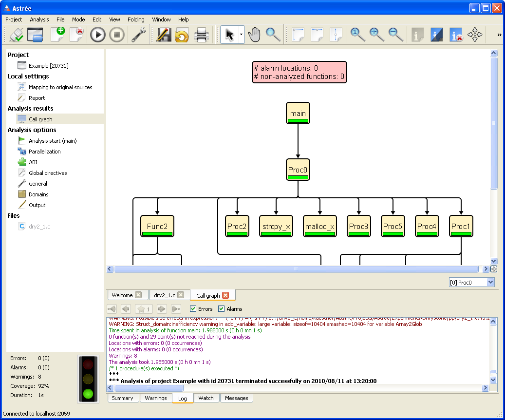Click the orange revert arrow icon
The width and height of the screenshot is (505, 420).
(x=182, y=35)
